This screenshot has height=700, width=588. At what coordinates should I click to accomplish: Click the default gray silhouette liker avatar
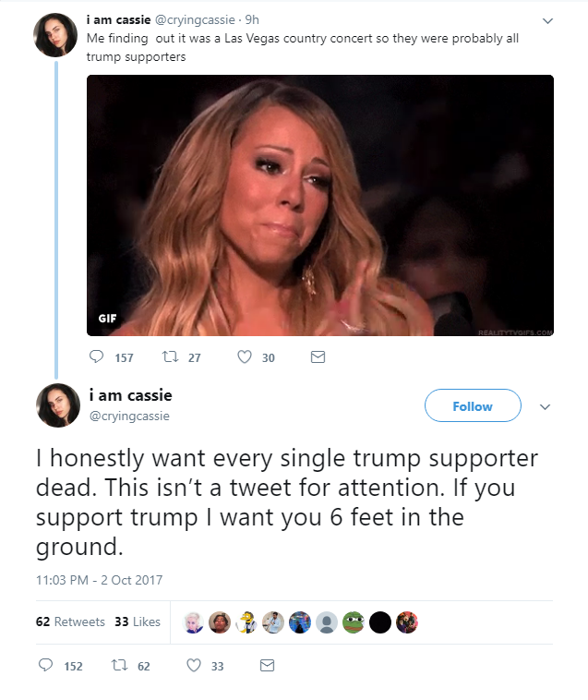point(327,622)
